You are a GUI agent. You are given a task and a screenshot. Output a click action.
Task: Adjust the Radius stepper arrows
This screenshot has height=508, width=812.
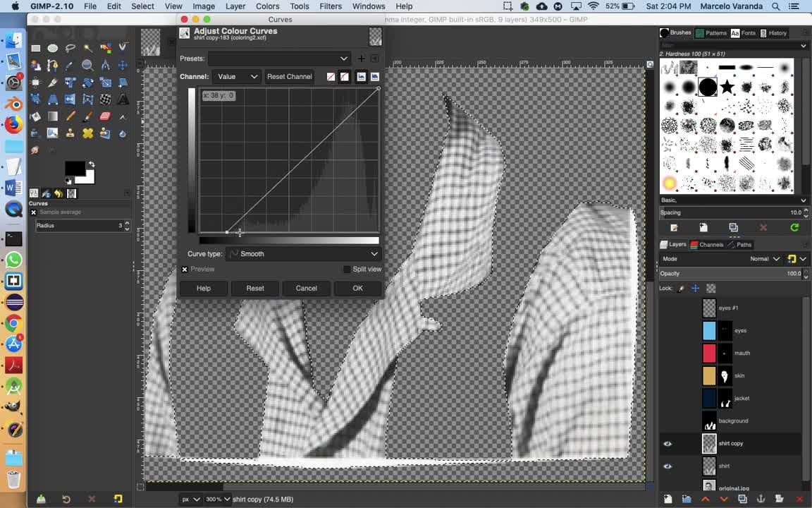127,226
